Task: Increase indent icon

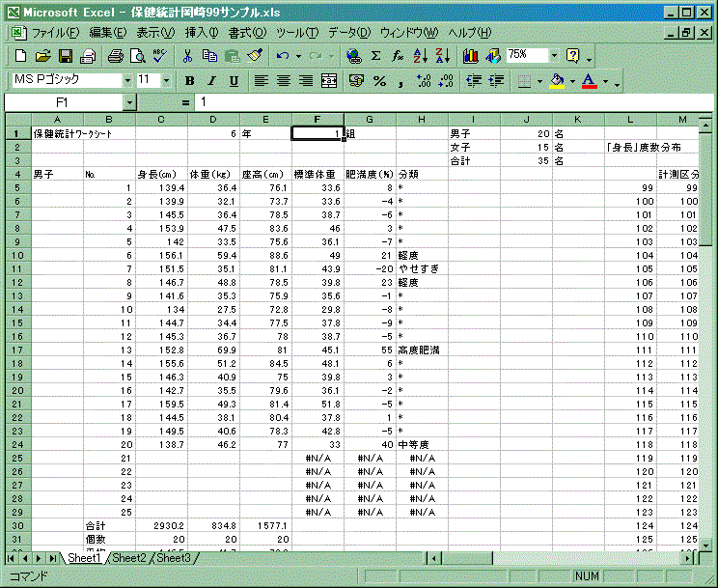Action: point(496,81)
